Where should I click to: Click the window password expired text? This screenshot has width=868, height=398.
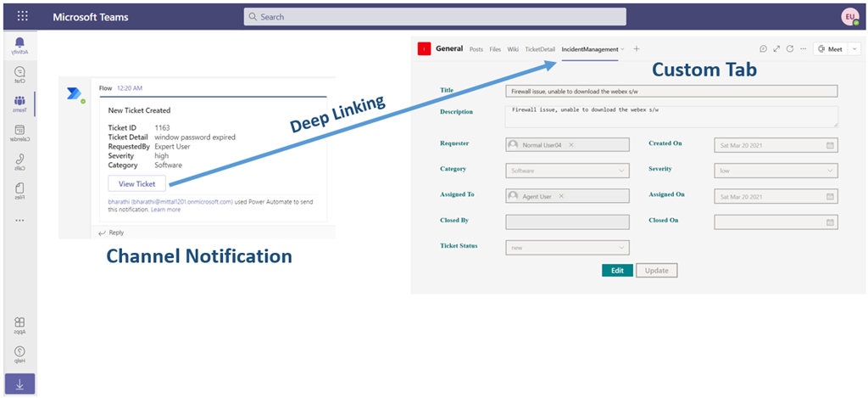pyautogui.click(x=195, y=137)
